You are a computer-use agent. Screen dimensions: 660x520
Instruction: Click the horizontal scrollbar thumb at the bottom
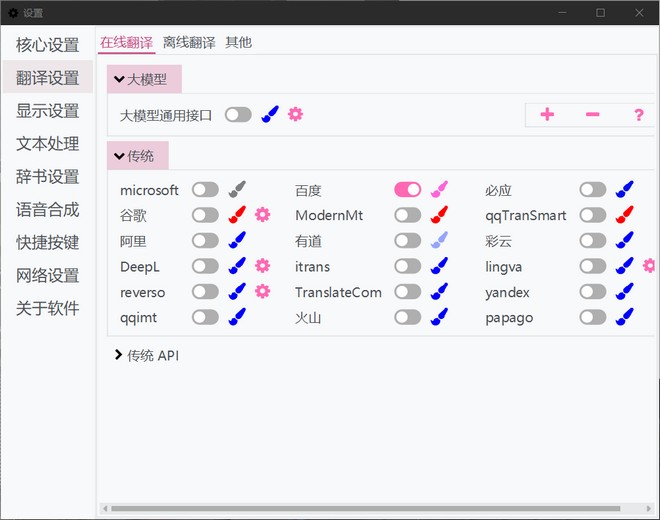pyautogui.click(x=365, y=508)
